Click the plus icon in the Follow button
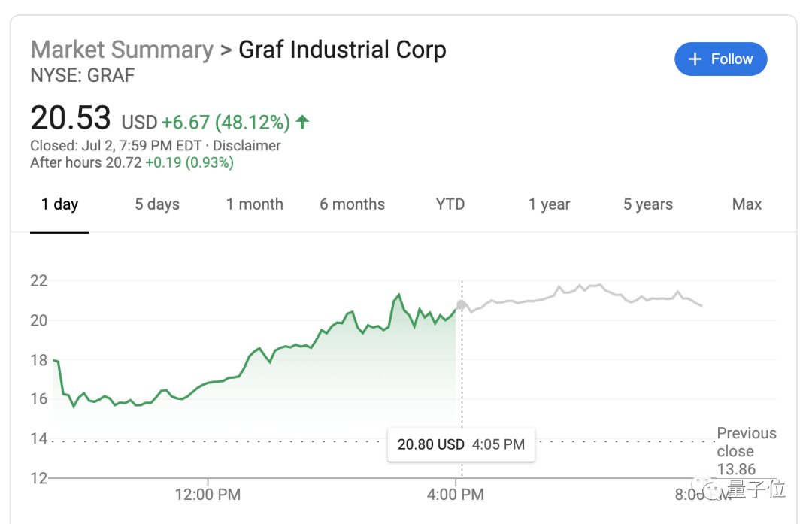Image resolution: width=812 pixels, height=524 pixels. (x=695, y=59)
